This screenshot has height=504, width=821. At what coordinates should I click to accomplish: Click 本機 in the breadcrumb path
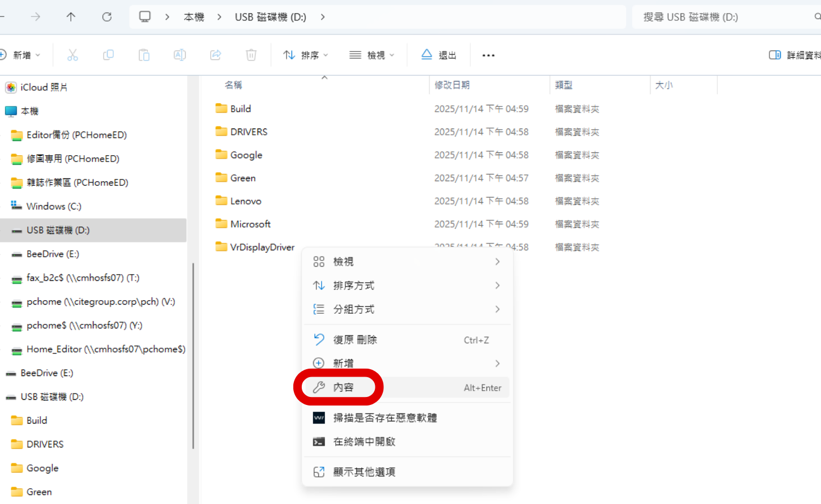[x=194, y=16]
